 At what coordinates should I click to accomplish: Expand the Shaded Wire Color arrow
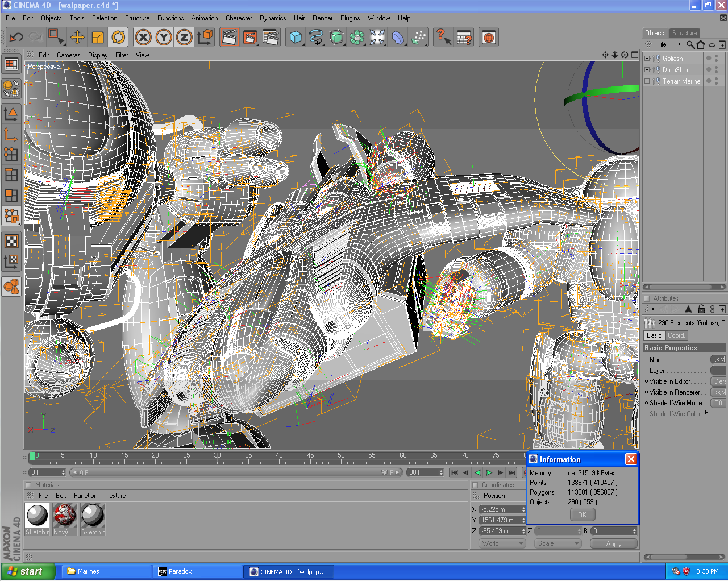click(706, 413)
